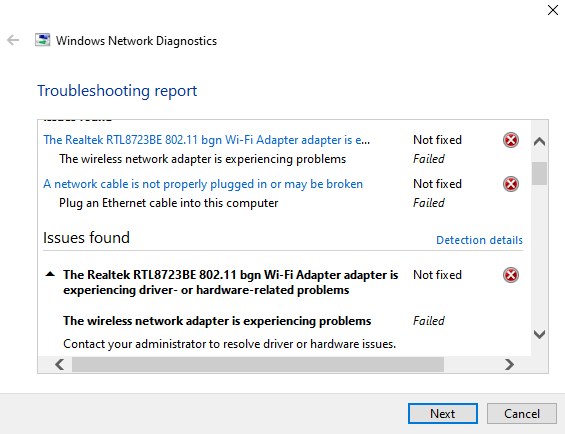
Task: Click the horizontal scrollbar right arrow
Action: [x=509, y=364]
